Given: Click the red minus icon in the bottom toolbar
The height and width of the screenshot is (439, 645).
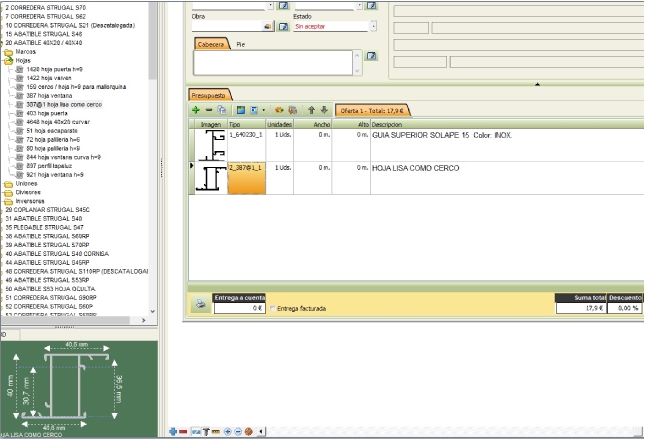Looking at the screenshot, I should (183, 432).
